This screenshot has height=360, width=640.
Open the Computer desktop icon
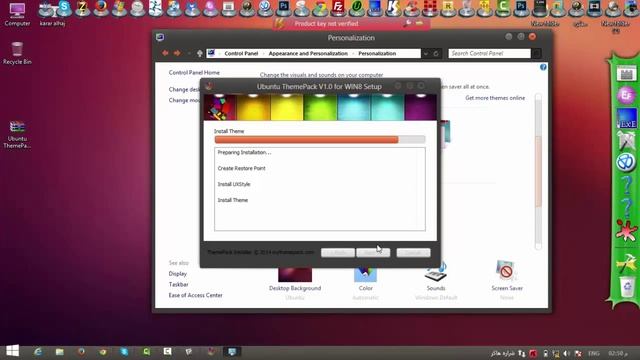click(17, 13)
